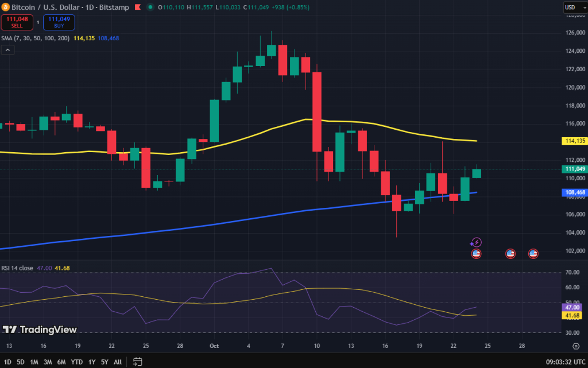
Task: Click the SELL button showing 111,048
Action: pyautogui.click(x=17, y=23)
